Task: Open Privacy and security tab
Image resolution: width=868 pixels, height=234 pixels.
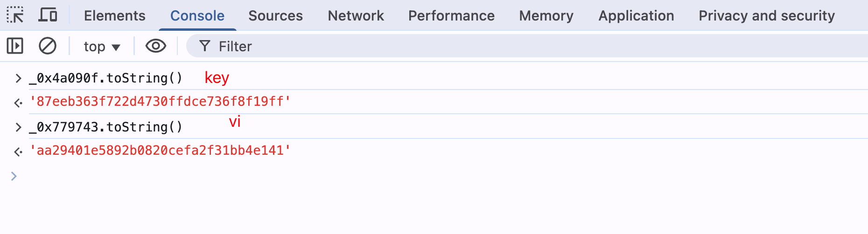Action: coord(767,15)
